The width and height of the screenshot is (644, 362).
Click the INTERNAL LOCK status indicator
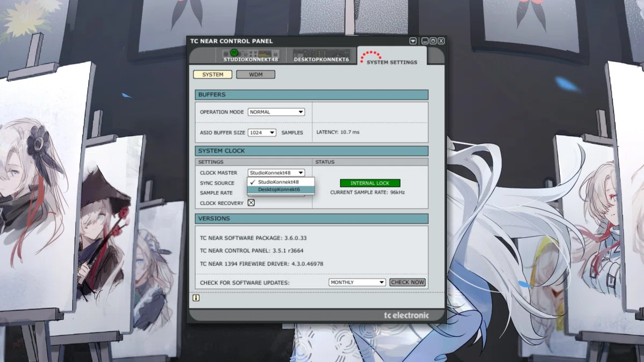(370, 183)
